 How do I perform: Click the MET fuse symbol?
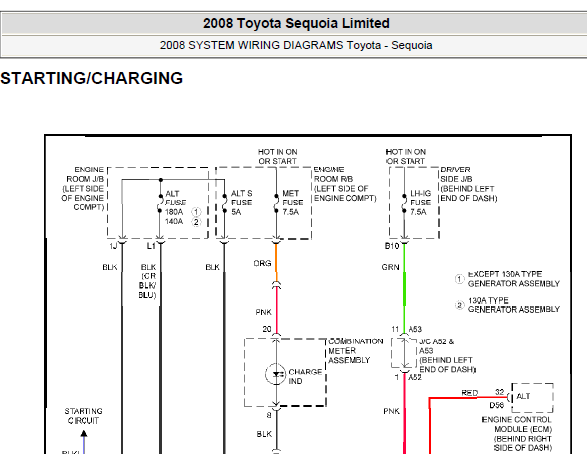pos(276,203)
